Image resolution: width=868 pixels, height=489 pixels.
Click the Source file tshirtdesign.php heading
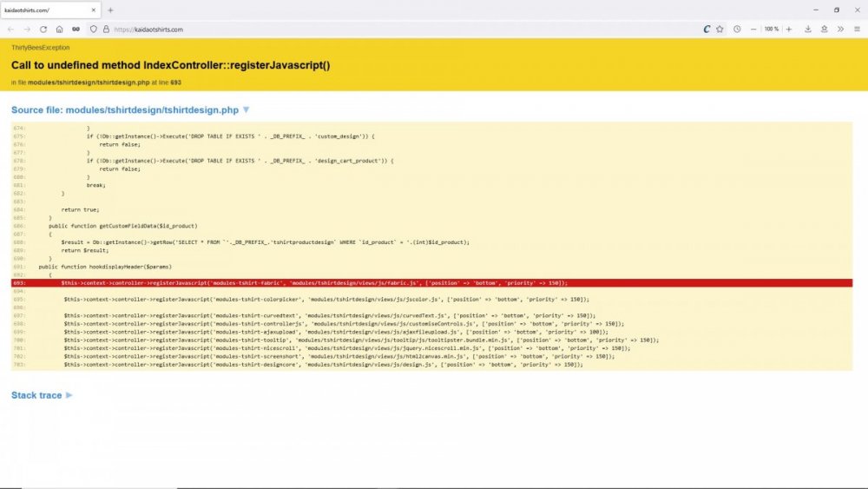(124, 109)
